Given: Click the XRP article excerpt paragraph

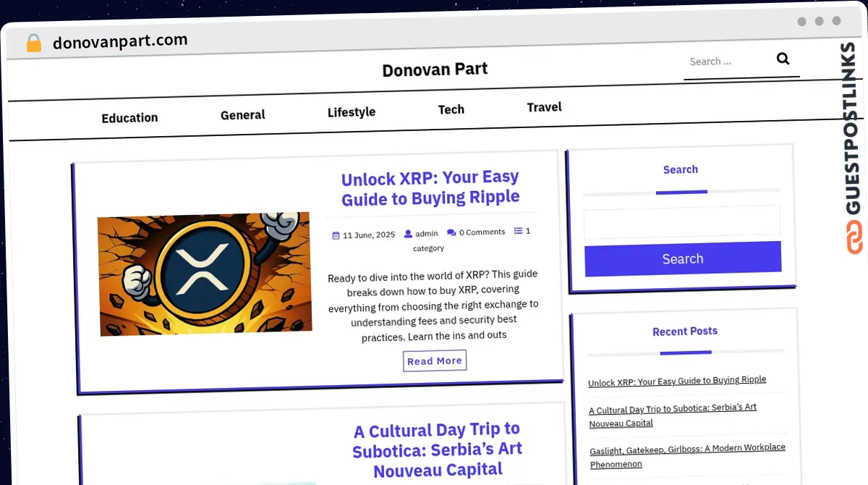Looking at the screenshot, I should point(433,305).
